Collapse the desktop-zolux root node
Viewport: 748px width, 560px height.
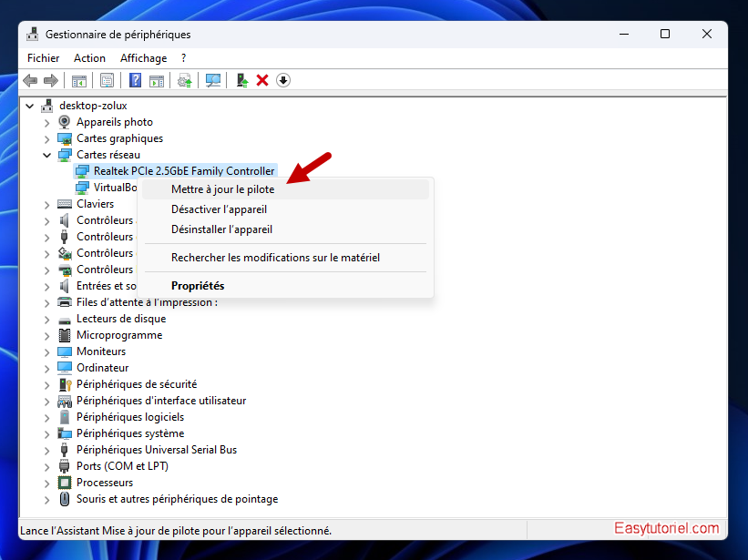coord(30,106)
